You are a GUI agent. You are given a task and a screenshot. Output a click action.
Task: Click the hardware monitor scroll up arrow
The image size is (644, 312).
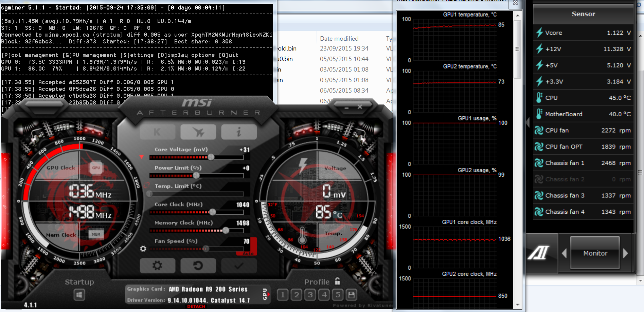click(x=517, y=15)
